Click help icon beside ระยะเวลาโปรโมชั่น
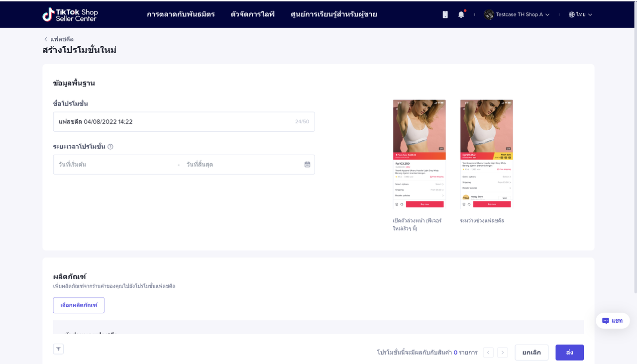Viewport: 637px width, 364px height. click(110, 147)
